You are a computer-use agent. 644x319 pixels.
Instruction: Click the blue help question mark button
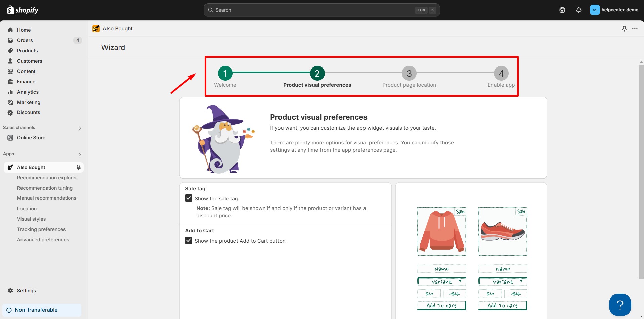pos(620,305)
